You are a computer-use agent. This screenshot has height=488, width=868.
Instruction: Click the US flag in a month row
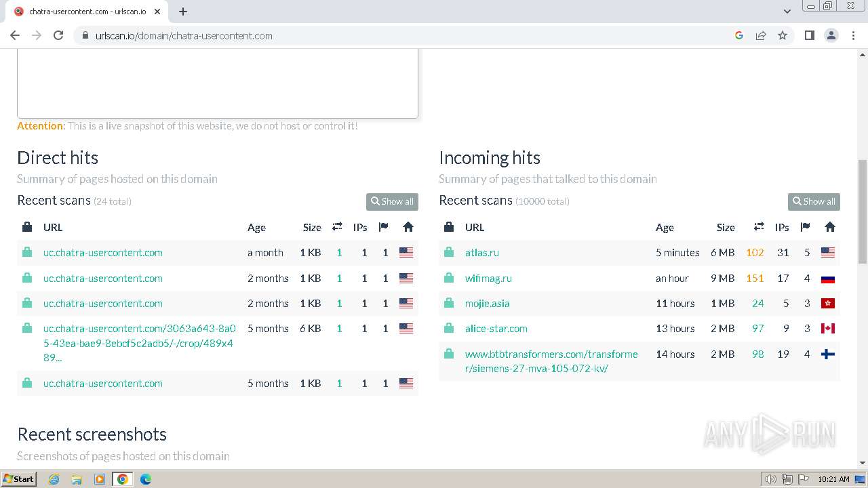coord(406,253)
